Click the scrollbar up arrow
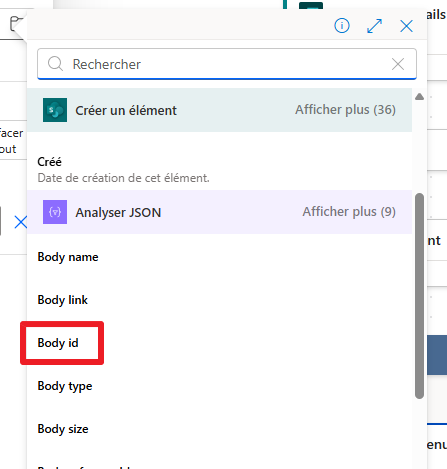 [419, 97]
